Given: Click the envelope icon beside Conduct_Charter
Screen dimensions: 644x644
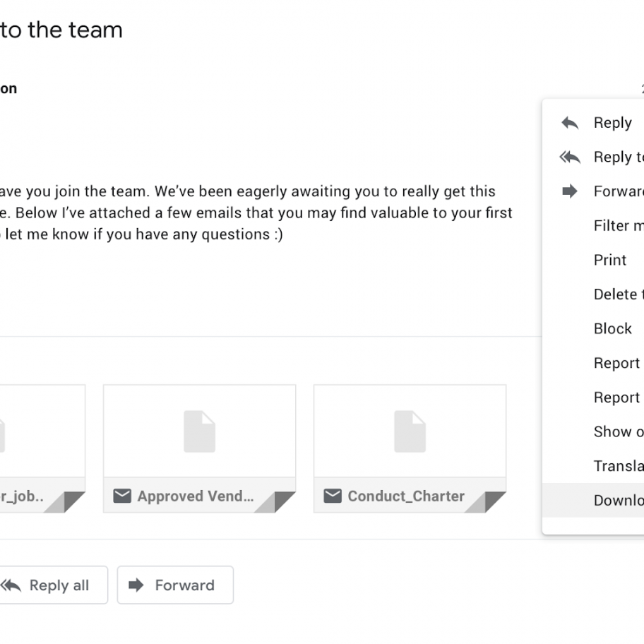Looking at the screenshot, I should click(333, 496).
